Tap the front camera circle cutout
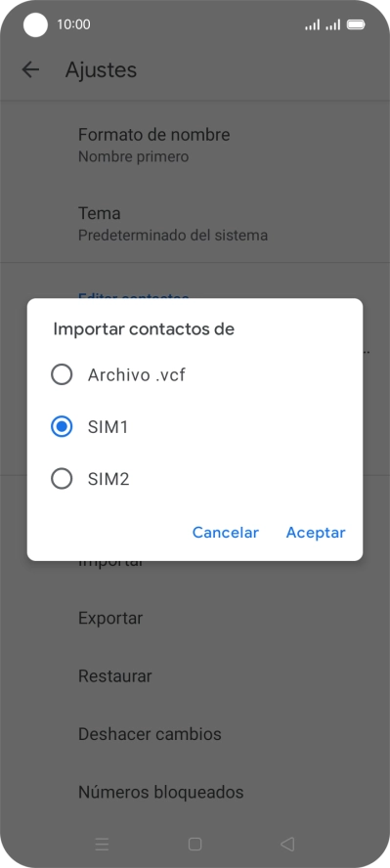 (35, 24)
